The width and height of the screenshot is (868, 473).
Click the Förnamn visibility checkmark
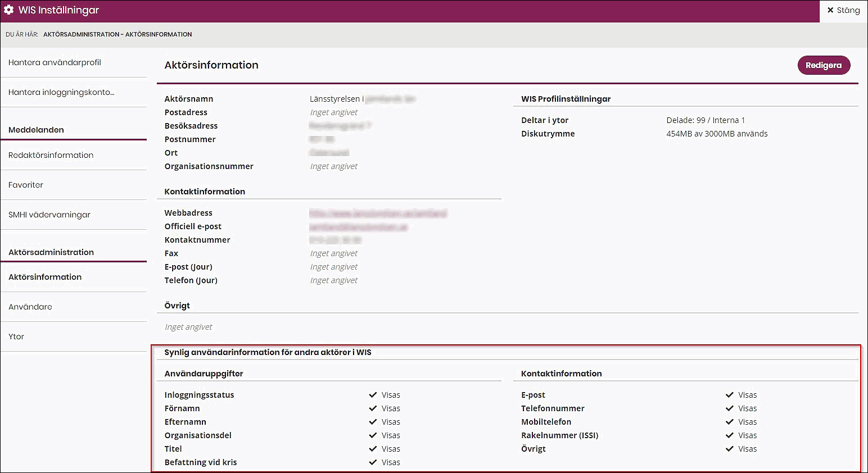(x=373, y=408)
